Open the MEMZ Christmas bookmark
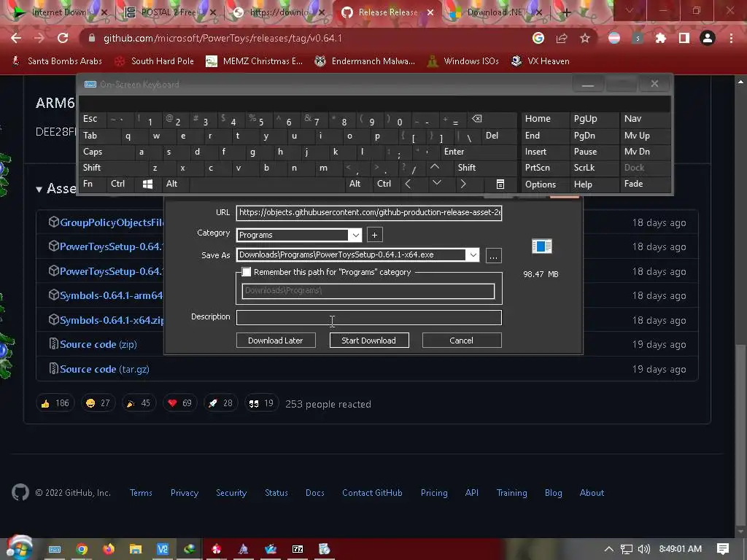Image resolution: width=747 pixels, height=560 pixels. [x=255, y=61]
